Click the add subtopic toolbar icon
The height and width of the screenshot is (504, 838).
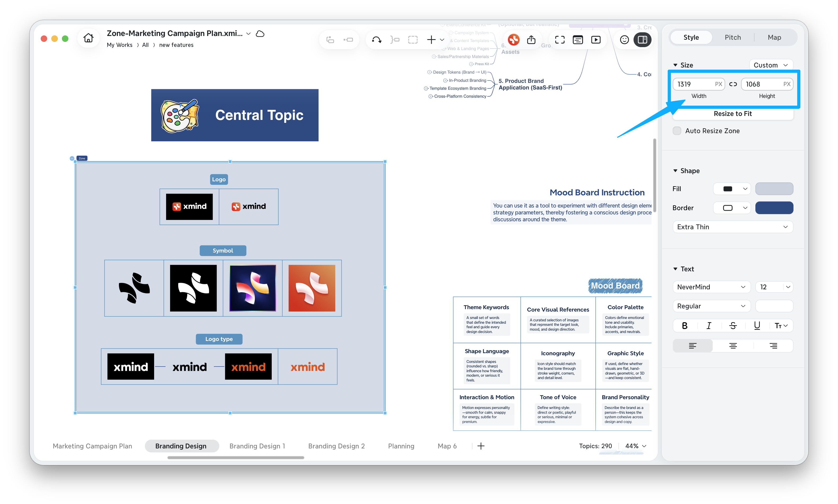(x=330, y=40)
